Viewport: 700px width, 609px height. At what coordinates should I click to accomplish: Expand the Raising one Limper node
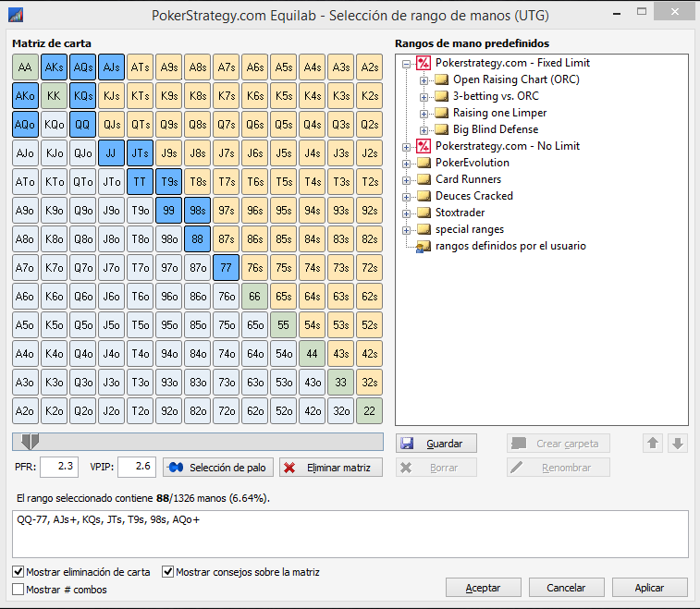coord(424,114)
